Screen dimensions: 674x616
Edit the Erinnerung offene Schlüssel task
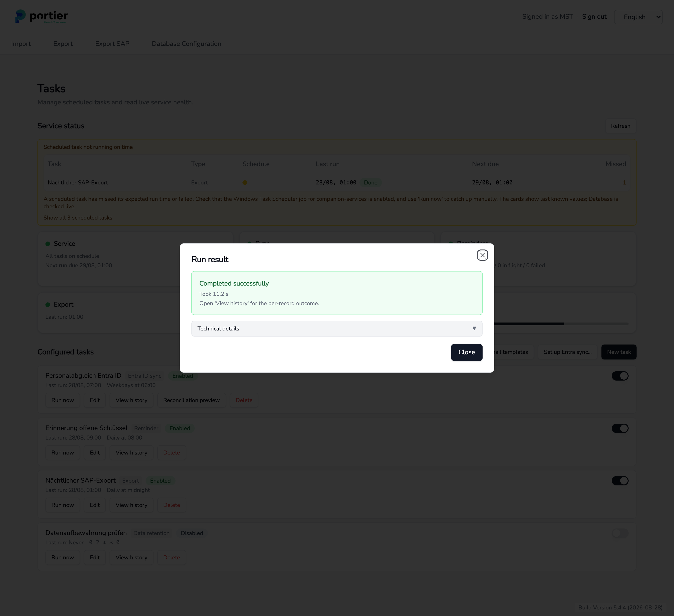(x=95, y=453)
